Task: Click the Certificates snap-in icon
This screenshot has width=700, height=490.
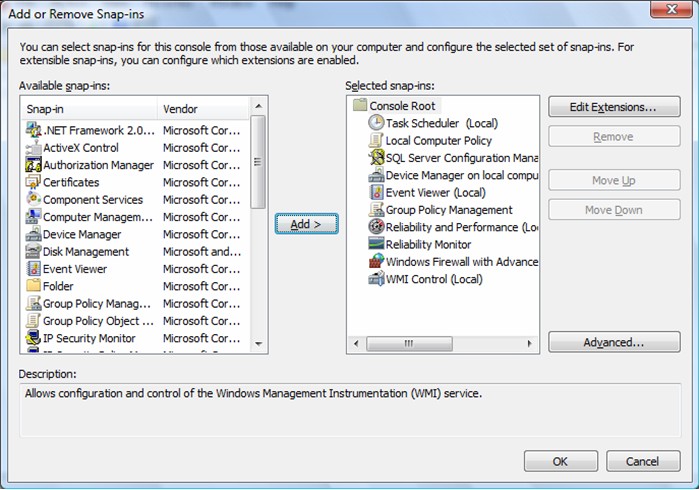Action: (x=33, y=183)
